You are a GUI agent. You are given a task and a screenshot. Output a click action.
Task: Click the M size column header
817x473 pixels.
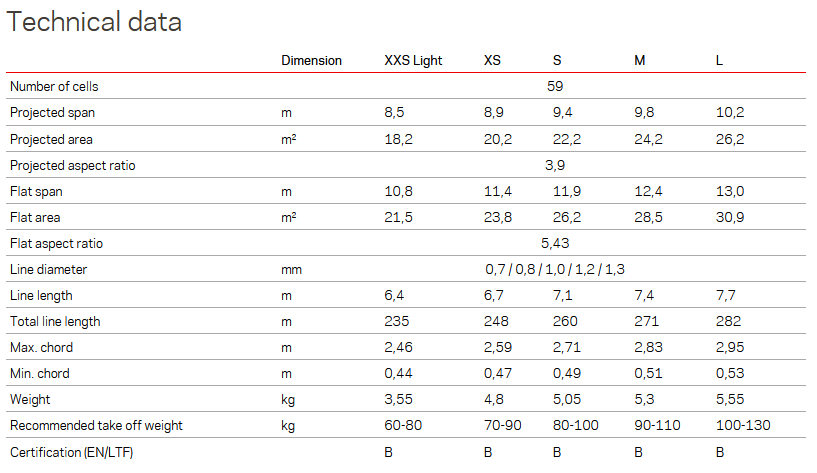click(x=640, y=60)
